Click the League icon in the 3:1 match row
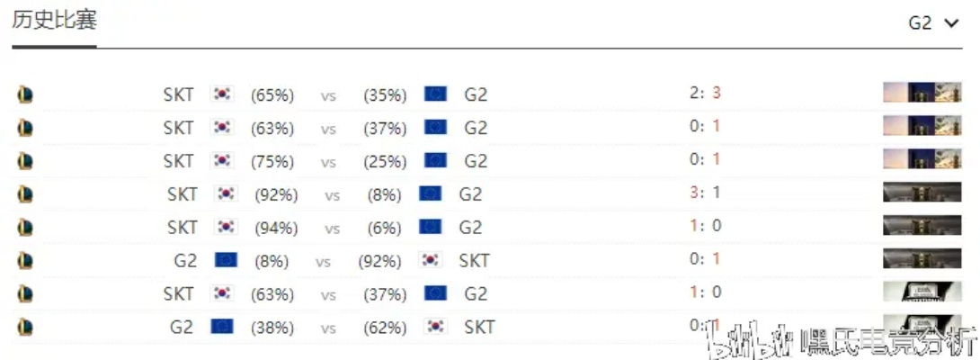The width and height of the screenshot is (980, 360). click(x=25, y=193)
